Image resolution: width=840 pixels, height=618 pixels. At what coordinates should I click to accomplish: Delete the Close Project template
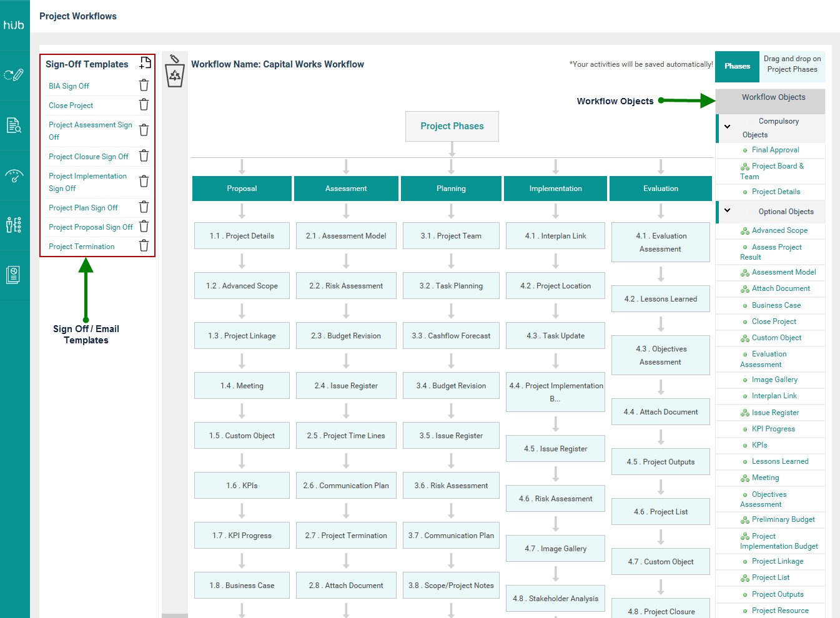click(144, 105)
